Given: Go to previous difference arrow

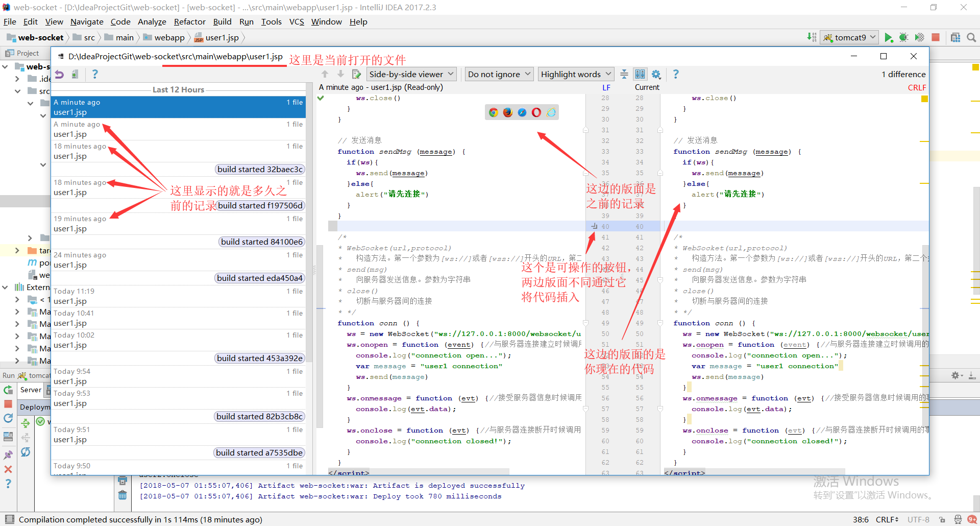Looking at the screenshot, I should [325, 75].
